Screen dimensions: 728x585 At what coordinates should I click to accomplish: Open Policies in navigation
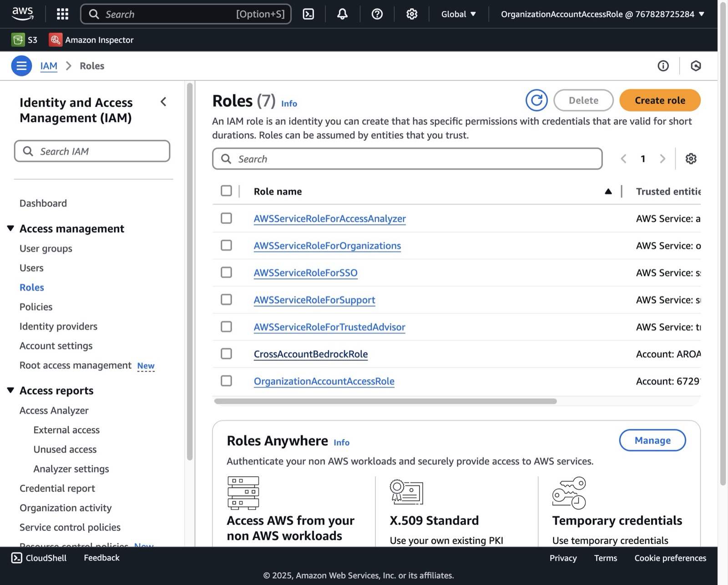[x=36, y=307]
